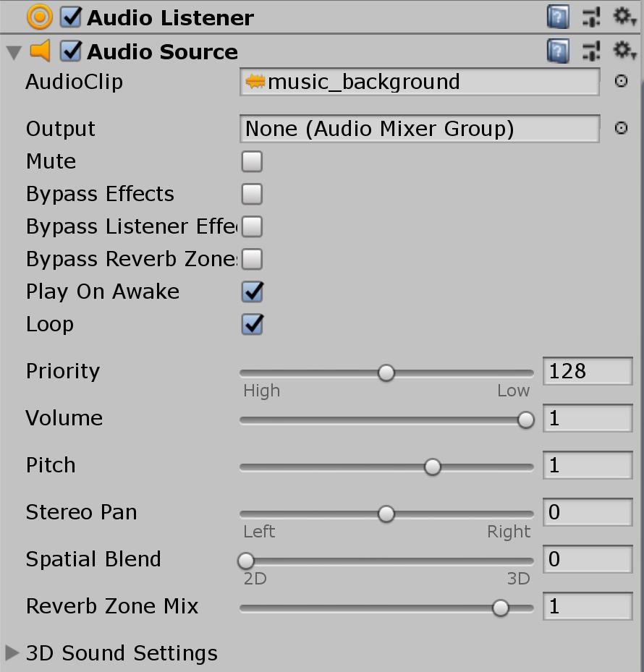The width and height of the screenshot is (644, 672).
Task: Open the Audio Listener help reference icon
Action: (x=558, y=17)
